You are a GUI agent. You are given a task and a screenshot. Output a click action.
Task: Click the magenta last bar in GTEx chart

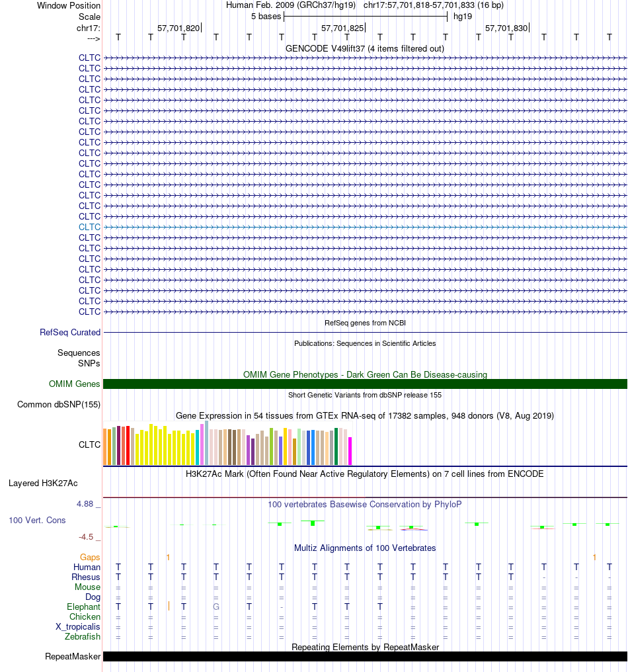[x=350, y=451]
